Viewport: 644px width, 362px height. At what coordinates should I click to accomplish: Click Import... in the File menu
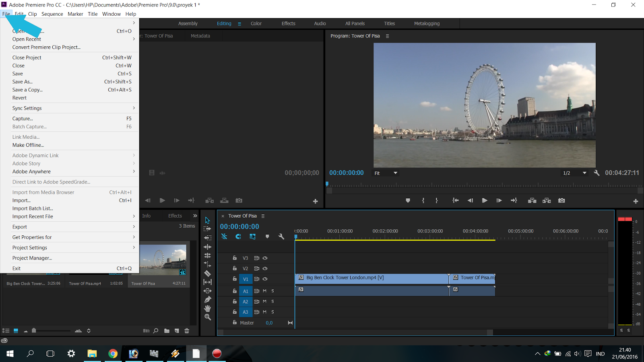tap(21, 200)
